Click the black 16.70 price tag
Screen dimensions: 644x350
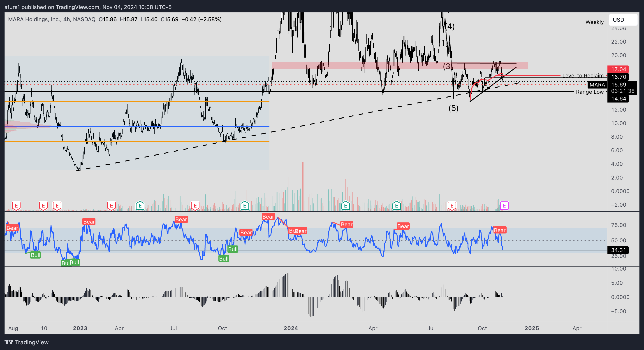pyautogui.click(x=618, y=77)
